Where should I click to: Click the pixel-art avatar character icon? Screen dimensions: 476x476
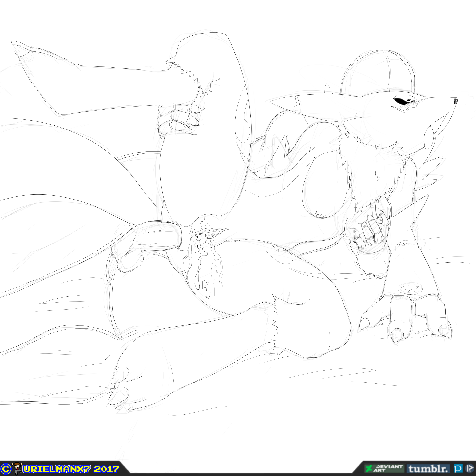tap(17, 469)
